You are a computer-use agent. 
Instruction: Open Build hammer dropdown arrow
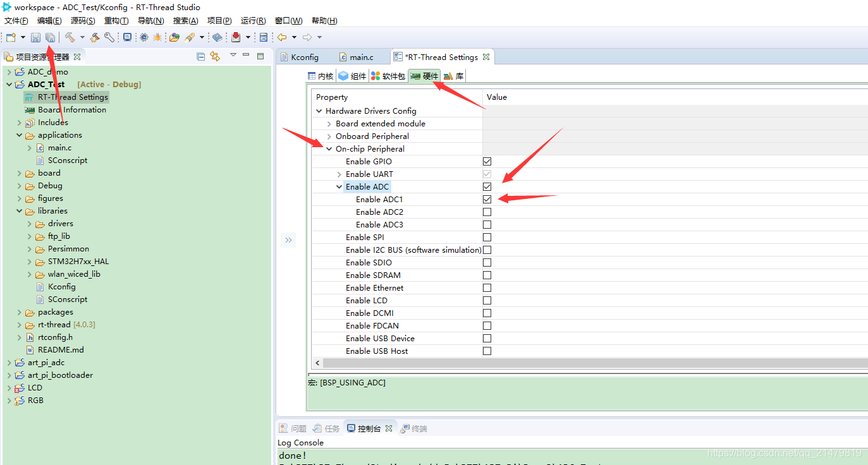click(x=82, y=37)
